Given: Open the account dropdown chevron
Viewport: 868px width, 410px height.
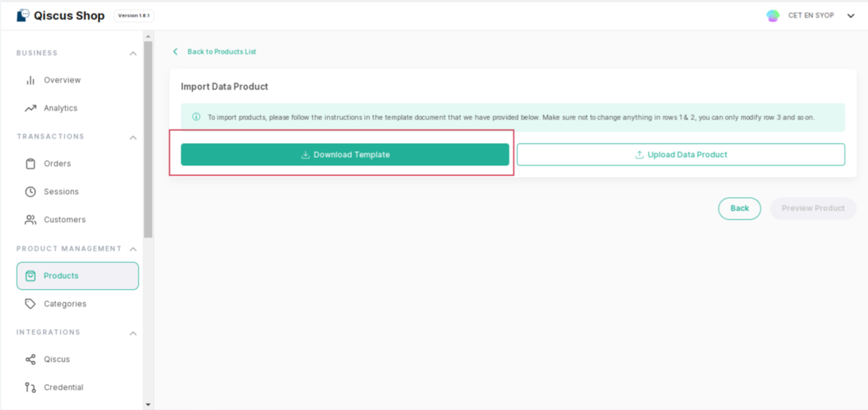Looking at the screenshot, I should [851, 16].
